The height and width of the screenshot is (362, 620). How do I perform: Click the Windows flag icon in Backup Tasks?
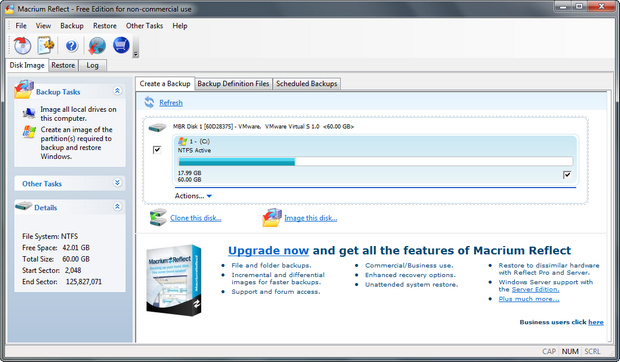click(x=29, y=132)
